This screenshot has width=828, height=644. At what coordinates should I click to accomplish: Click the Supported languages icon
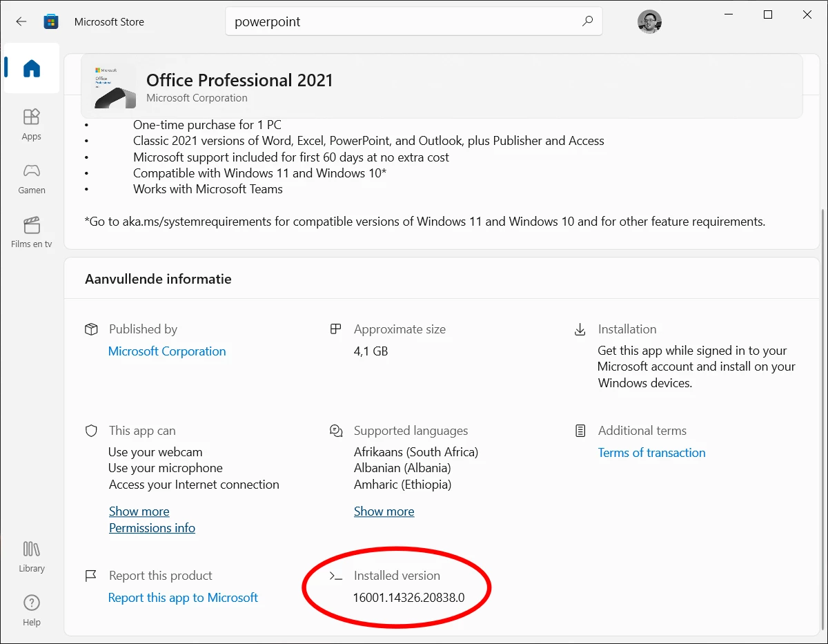(x=336, y=431)
